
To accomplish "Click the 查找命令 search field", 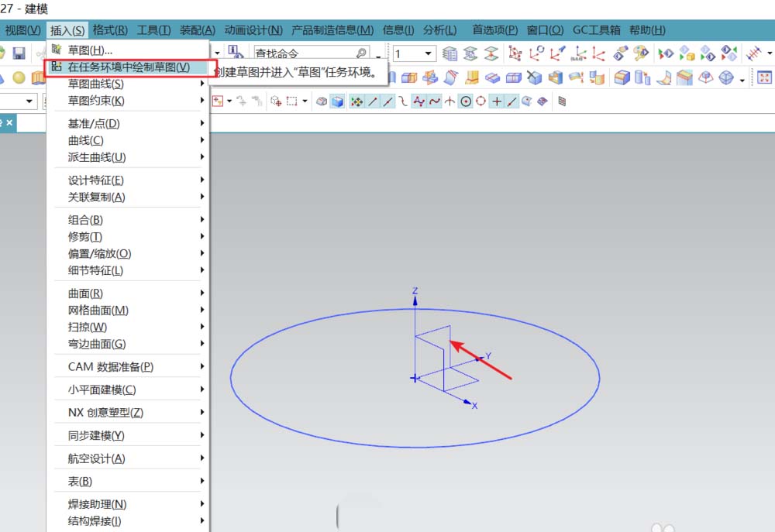I will 304,53.
